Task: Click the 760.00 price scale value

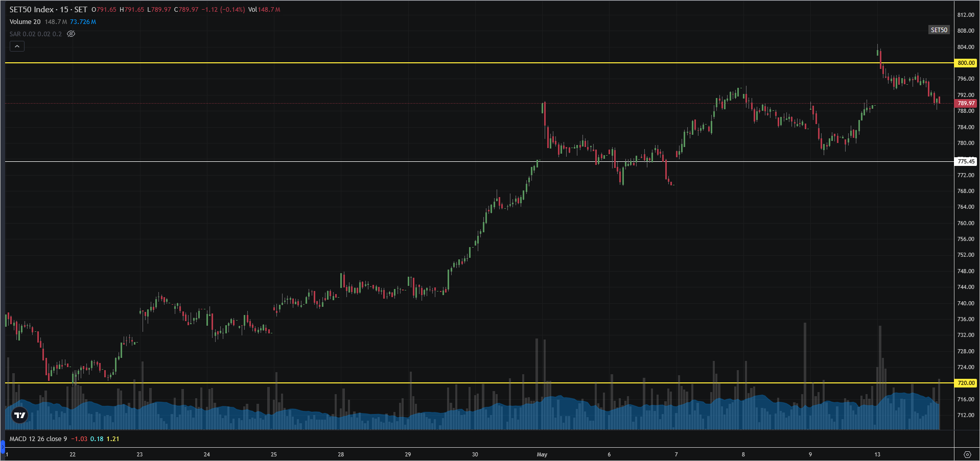Action: 966,223
